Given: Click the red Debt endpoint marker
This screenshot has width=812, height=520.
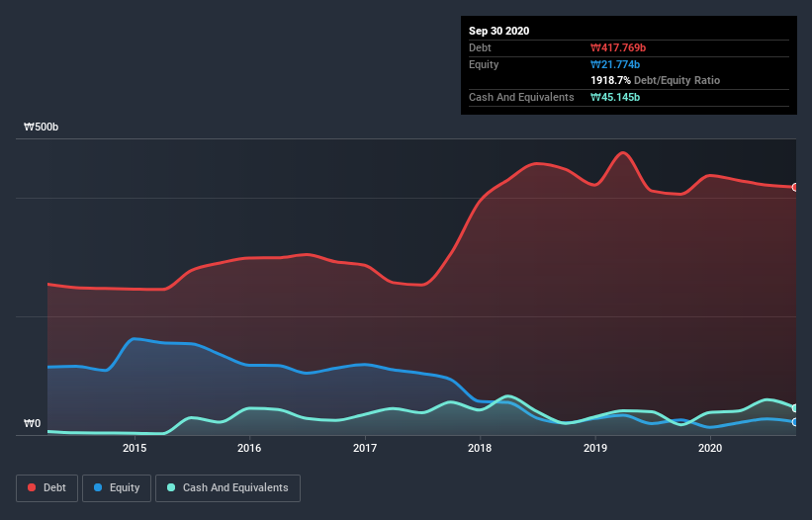Looking at the screenshot, I should [x=795, y=187].
